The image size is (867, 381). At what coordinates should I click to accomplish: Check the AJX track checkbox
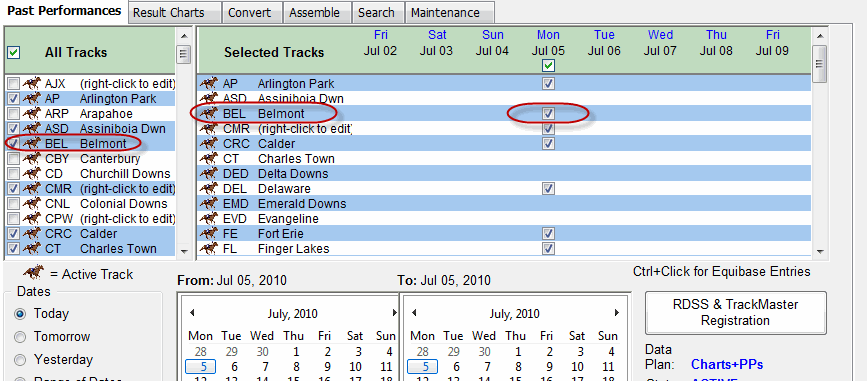14,84
